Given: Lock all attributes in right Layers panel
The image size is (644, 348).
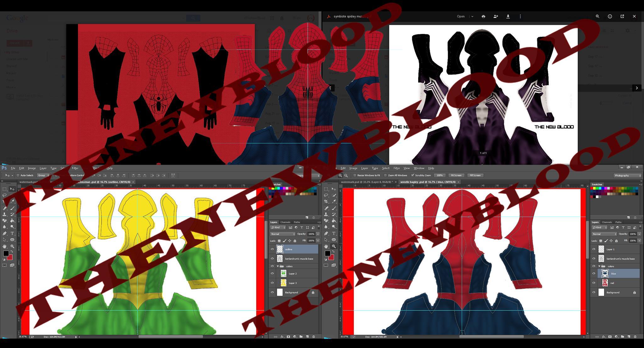Looking at the screenshot, I should point(616,241).
